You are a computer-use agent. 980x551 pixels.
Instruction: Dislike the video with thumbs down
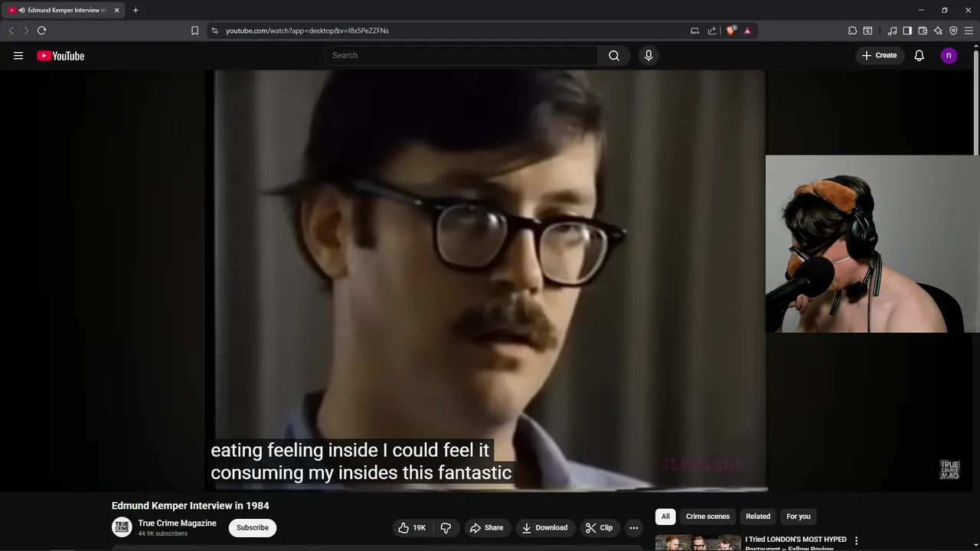point(446,527)
